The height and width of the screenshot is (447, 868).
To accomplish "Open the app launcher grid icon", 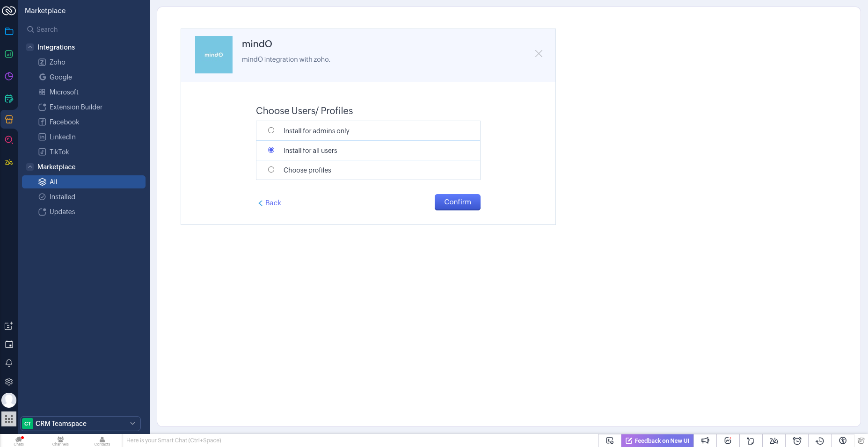I will coord(9,419).
